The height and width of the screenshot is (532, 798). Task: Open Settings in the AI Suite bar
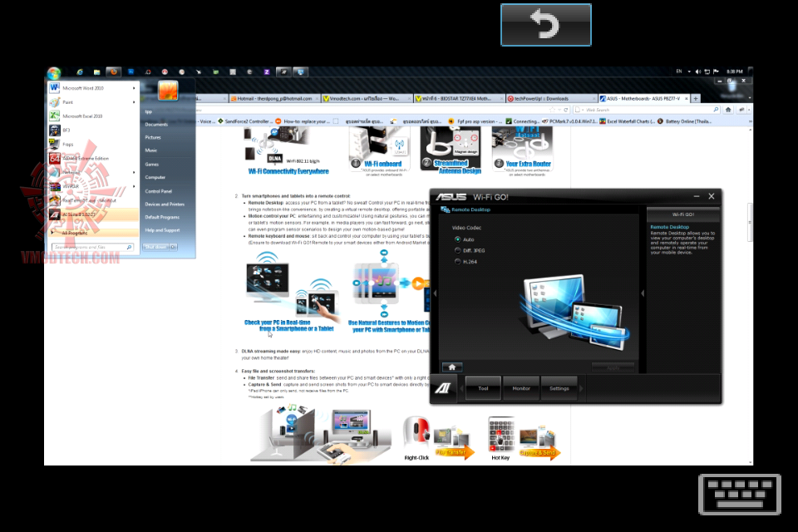pyautogui.click(x=559, y=388)
